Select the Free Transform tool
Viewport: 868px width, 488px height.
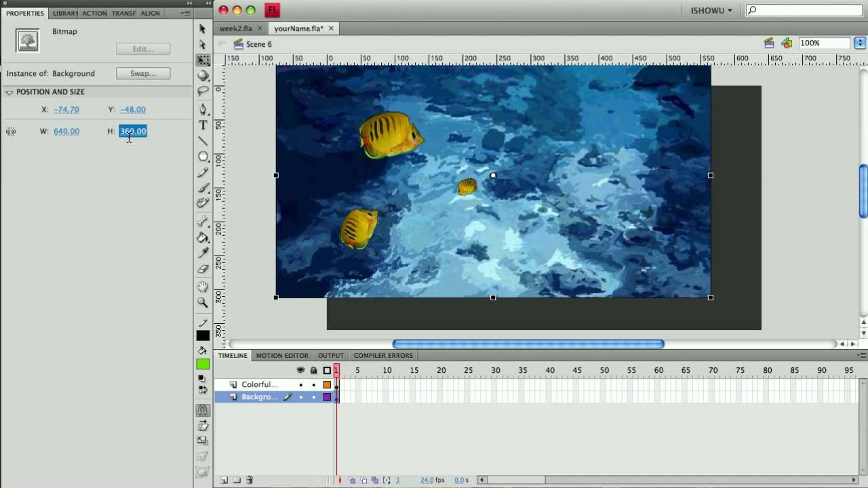(x=203, y=60)
